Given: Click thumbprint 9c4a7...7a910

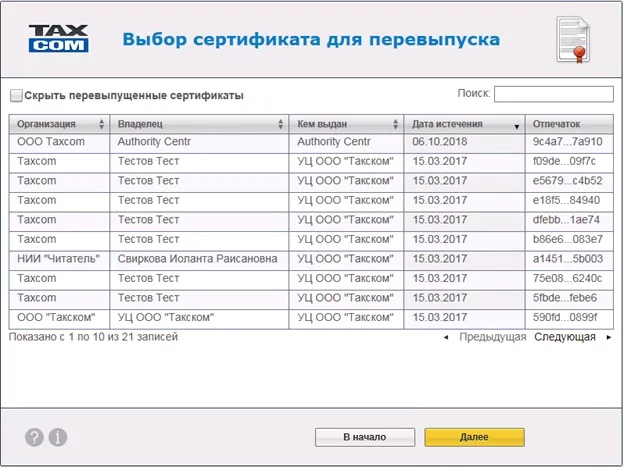Looking at the screenshot, I should coord(567,142).
